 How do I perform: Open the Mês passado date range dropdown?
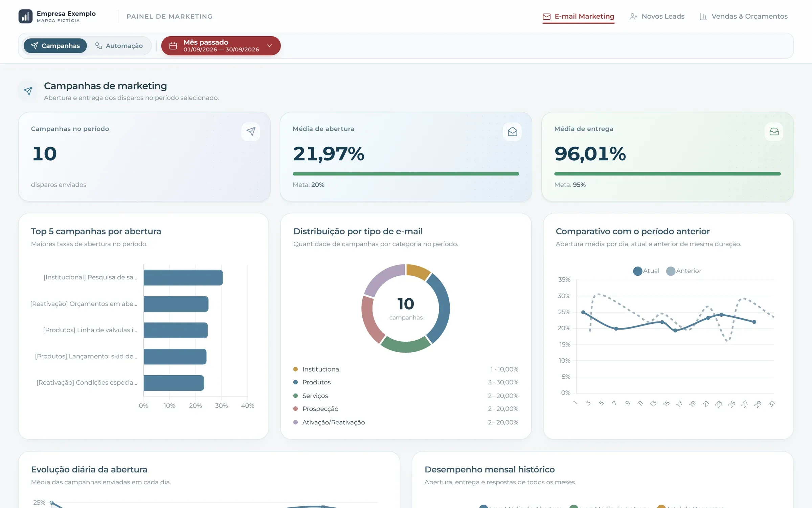[221, 46]
